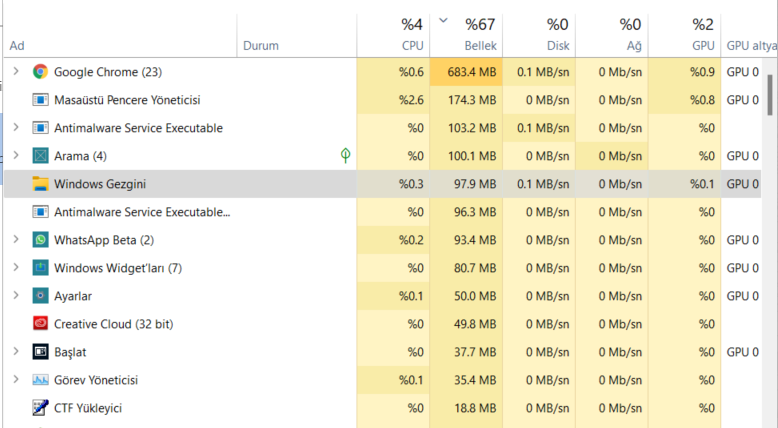The height and width of the screenshot is (428, 778).
Task: Select the Masaüstü Pencere Yöneticisi name
Action: [x=127, y=100]
